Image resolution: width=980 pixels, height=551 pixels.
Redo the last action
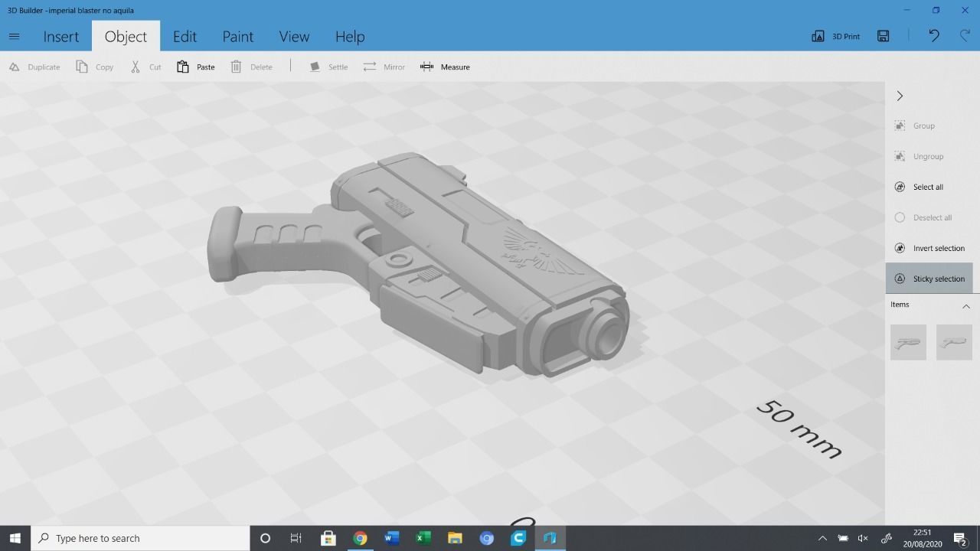point(965,36)
